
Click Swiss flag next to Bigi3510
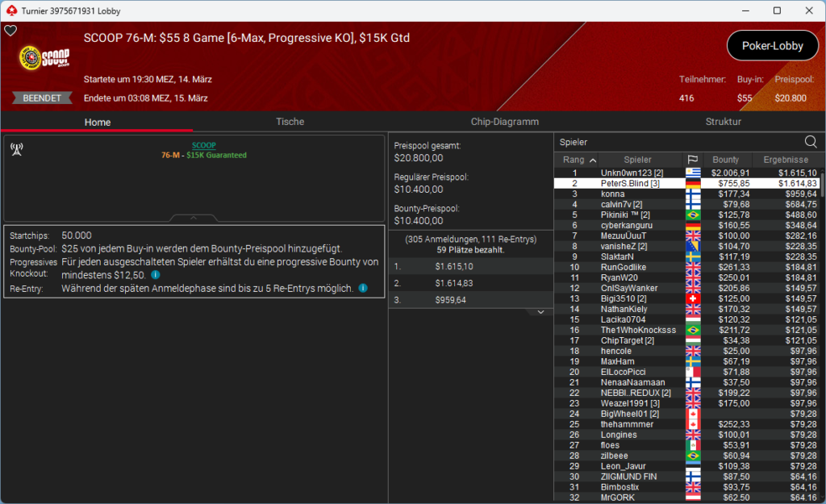[x=692, y=298]
